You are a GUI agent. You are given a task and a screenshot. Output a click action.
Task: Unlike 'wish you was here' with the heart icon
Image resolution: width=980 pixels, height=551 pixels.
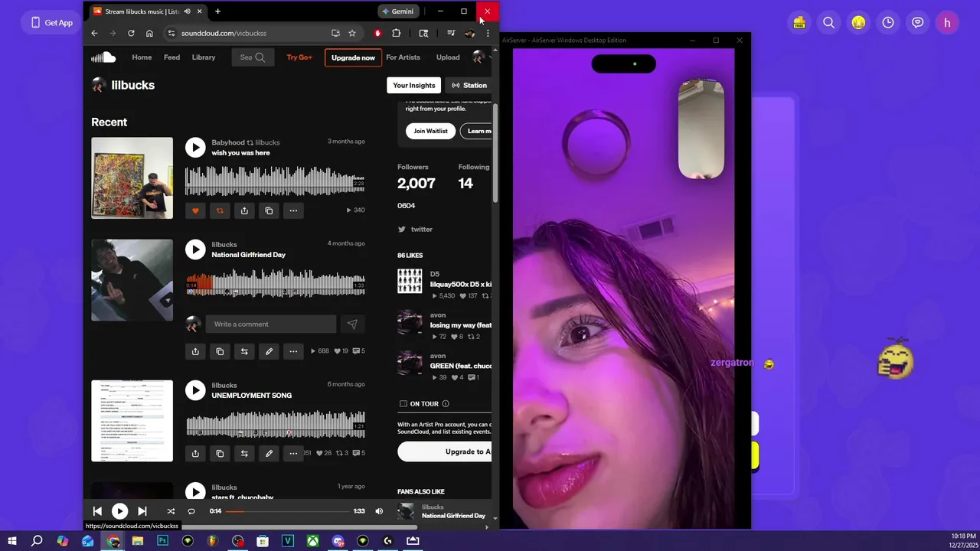click(195, 210)
